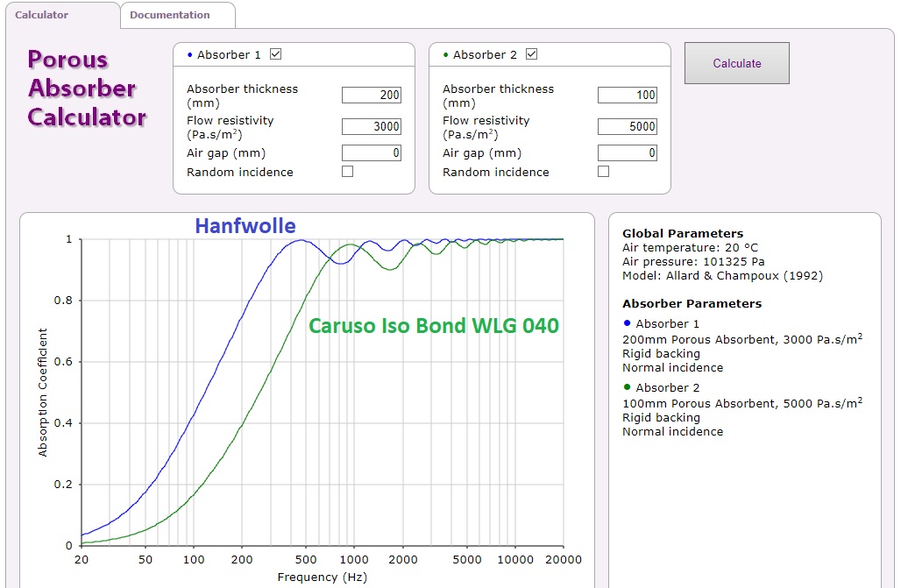This screenshot has width=908, height=588.
Task: Click the 500 frequency axis tick label
Action: pos(306,560)
